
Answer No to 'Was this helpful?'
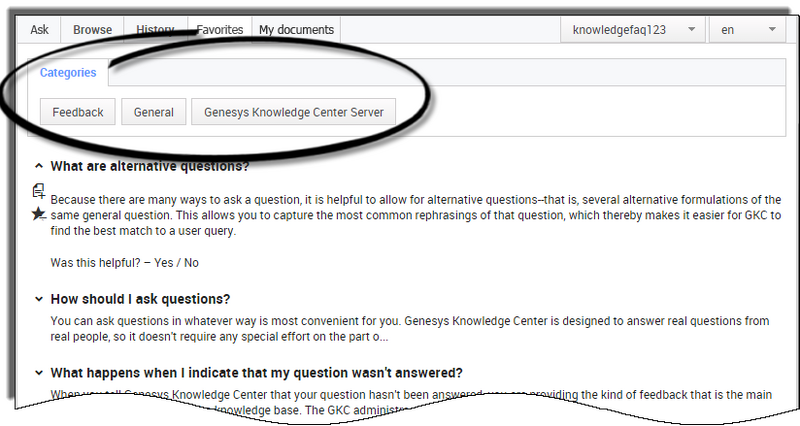190,263
